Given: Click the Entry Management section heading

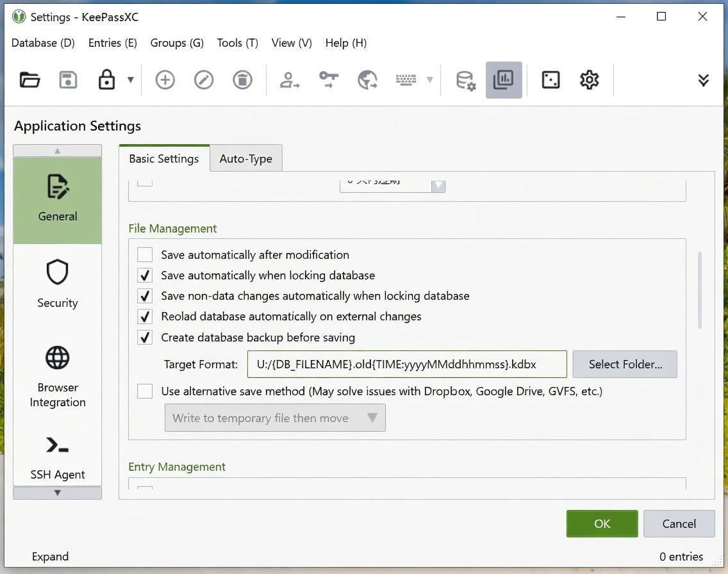Looking at the screenshot, I should 177,467.
